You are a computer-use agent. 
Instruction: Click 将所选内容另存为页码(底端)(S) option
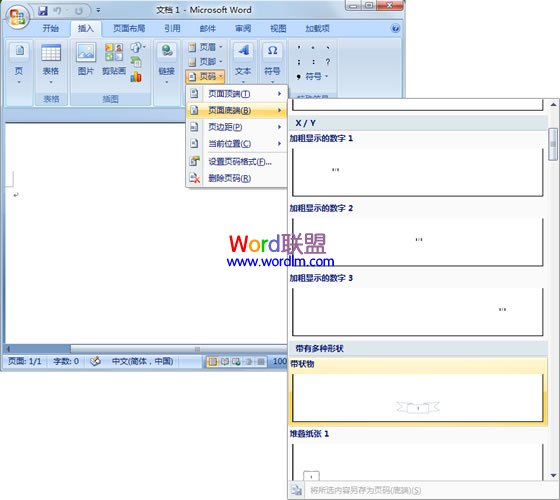click(365, 490)
